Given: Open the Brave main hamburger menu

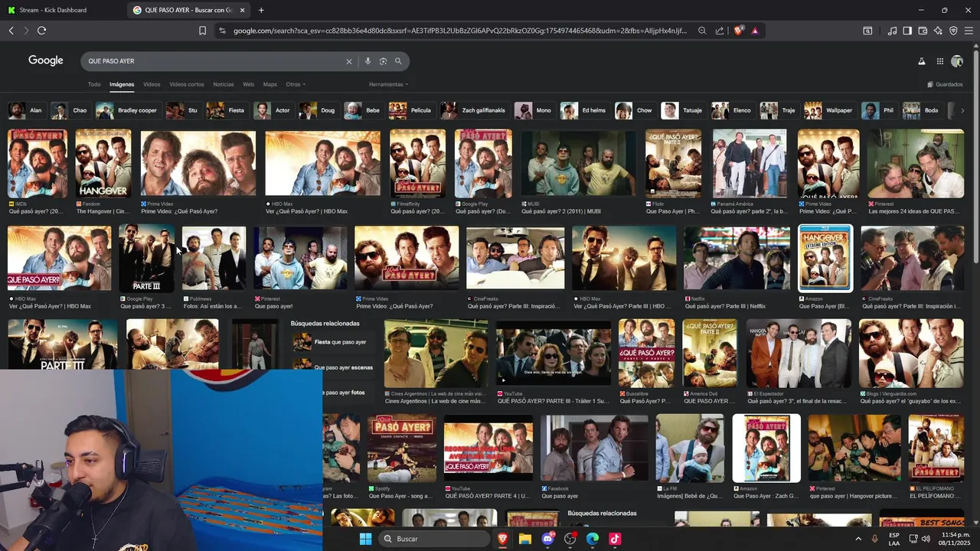Looking at the screenshot, I should tap(969, 31).
